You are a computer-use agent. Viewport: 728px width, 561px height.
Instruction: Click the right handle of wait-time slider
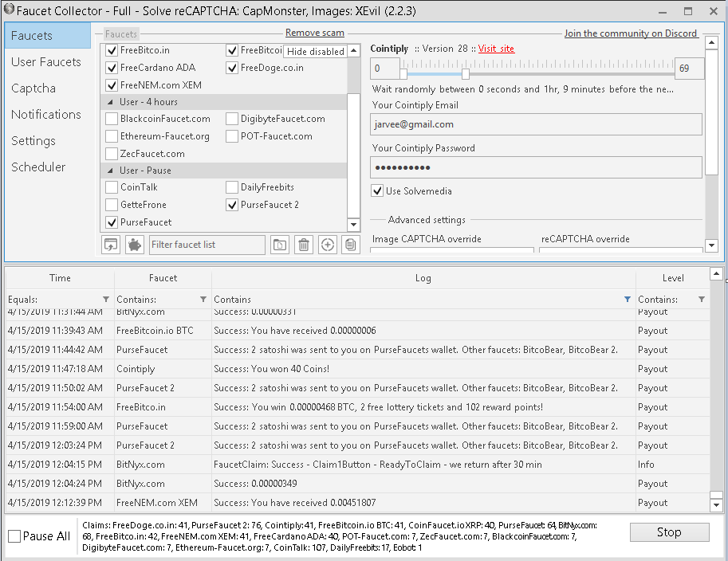[465, 74]
